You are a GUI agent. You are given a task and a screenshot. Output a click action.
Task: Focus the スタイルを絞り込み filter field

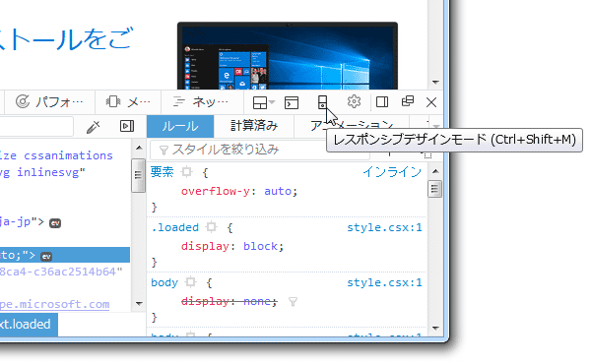coord(260,150)
